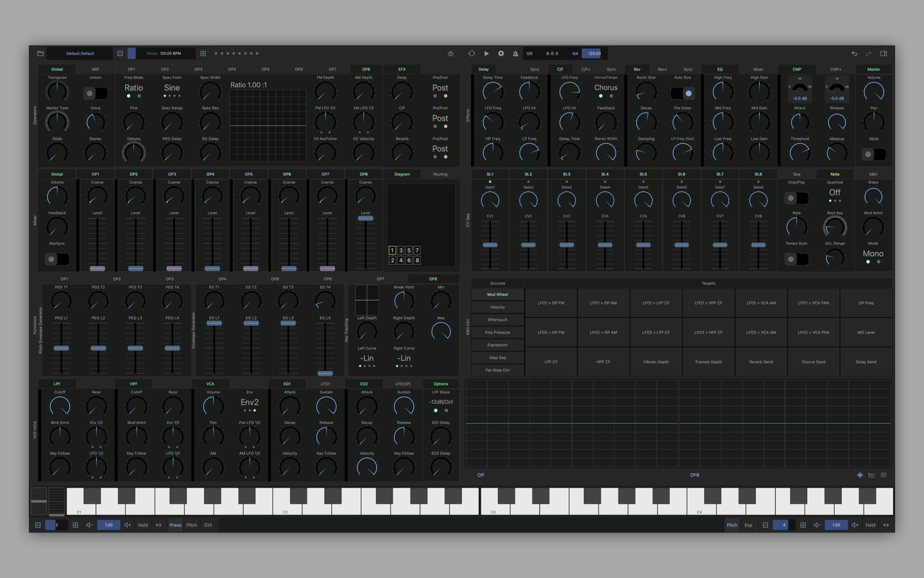
Task: Lower octave with minus beside value 4
Action: click(766, 525)
